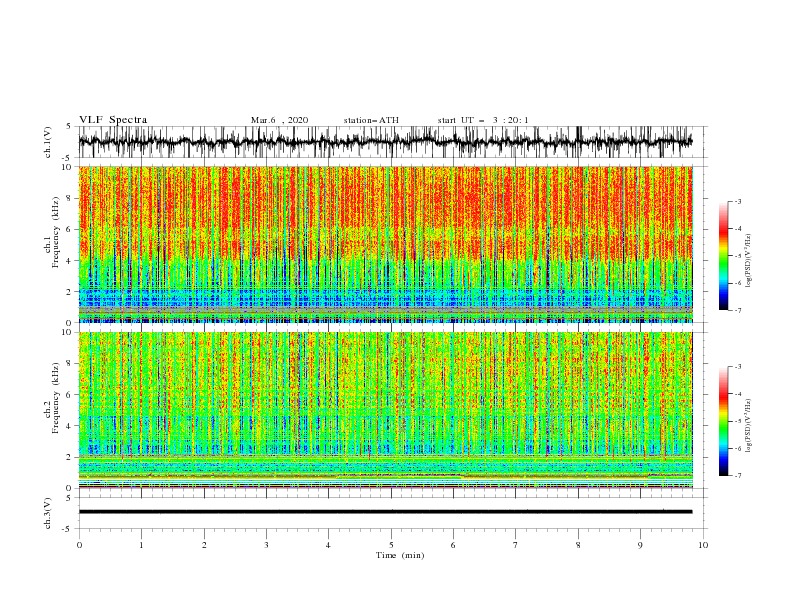This screenshot has width=792, height=612.
Task: Click the time axis tick label '5'
Action: [x=391, y=545]
